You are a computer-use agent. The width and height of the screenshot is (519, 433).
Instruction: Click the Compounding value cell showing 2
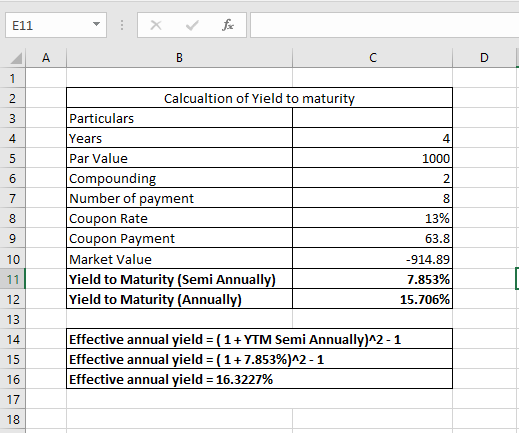[x=372, y=178]
